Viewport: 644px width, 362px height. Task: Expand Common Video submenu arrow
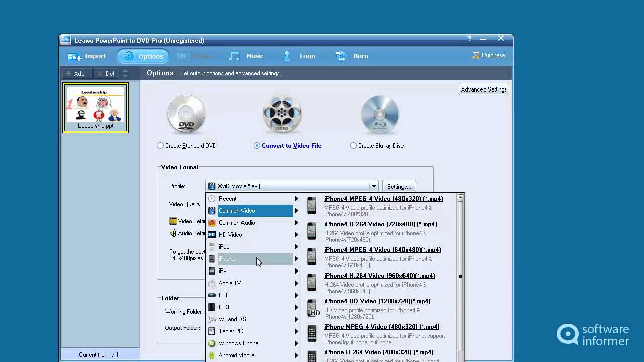pyautogui.click(x=297, y=211)
